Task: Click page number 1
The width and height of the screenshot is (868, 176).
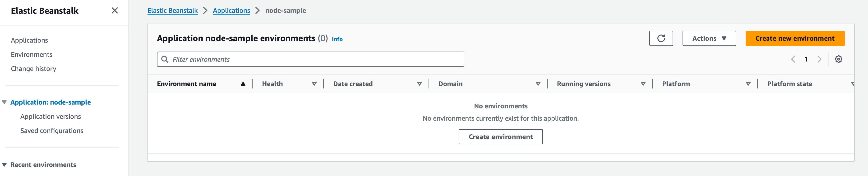Action: (x=806, y=59)
